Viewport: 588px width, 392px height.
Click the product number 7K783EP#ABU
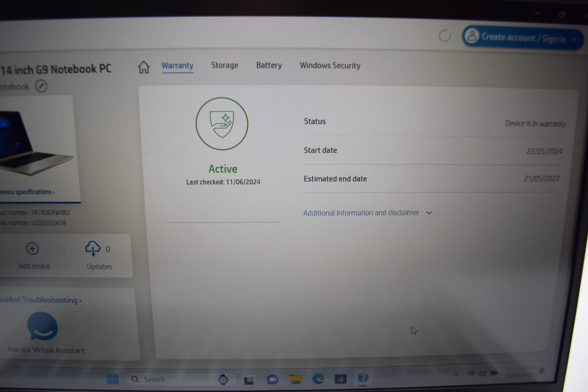pyautogui.click(x=50, y=213)
